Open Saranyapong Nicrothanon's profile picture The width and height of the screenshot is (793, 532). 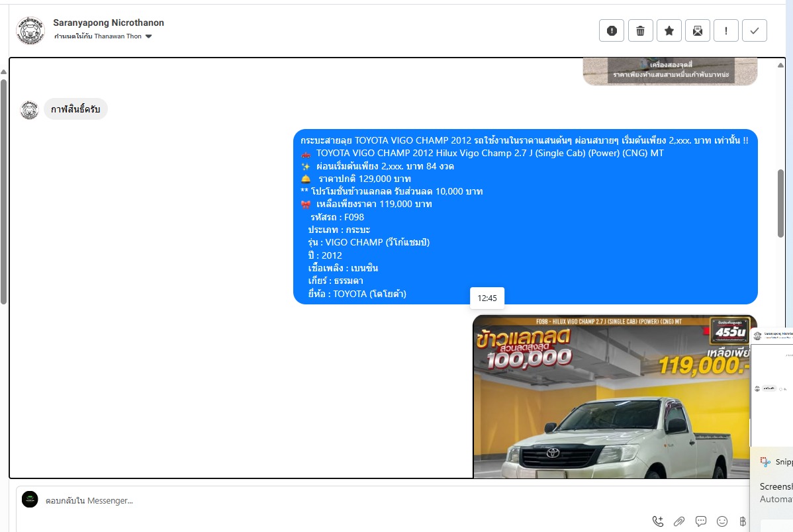click(x=30, y=30)
